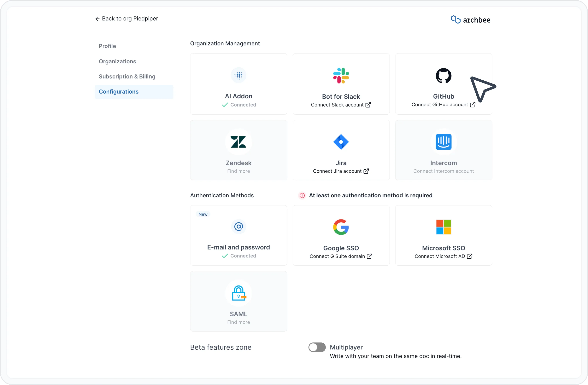The image size is (588, 385).
Task: Click the AI Addon title
Action: click(x=238, y=96)
